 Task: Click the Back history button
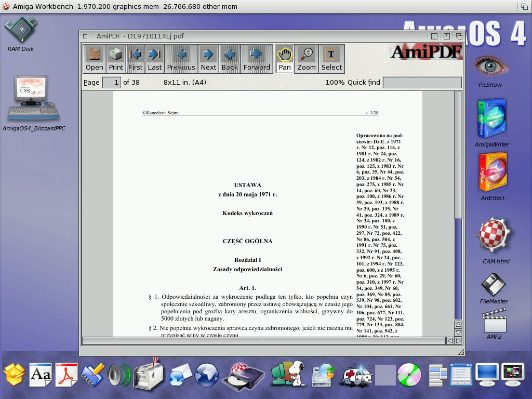click(x=230, y=59)
